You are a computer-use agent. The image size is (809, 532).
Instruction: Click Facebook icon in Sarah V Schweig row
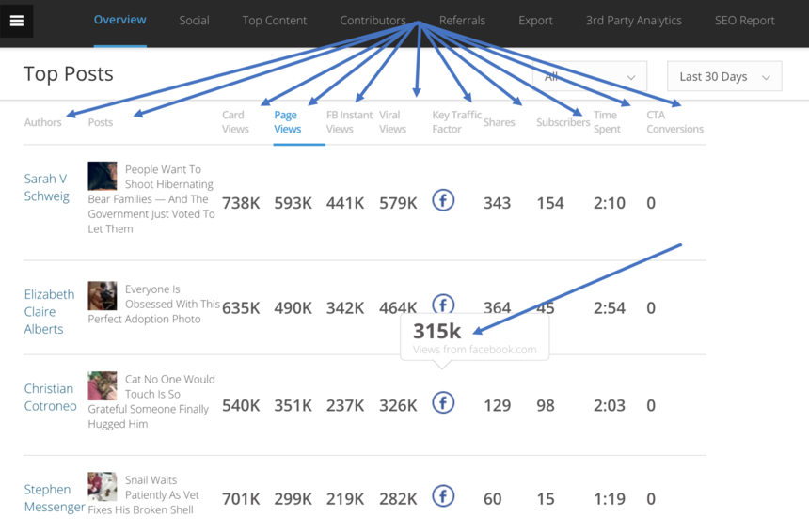pos(443,200)
